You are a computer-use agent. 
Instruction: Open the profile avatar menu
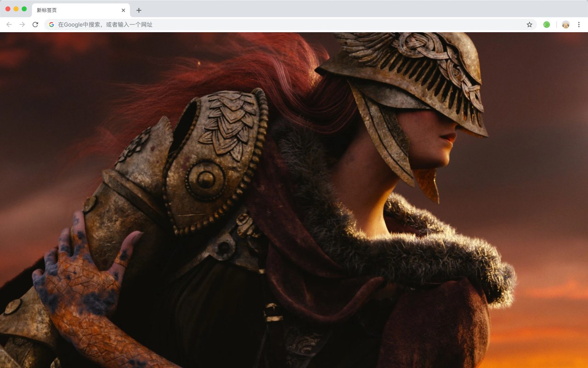point(565,24)
